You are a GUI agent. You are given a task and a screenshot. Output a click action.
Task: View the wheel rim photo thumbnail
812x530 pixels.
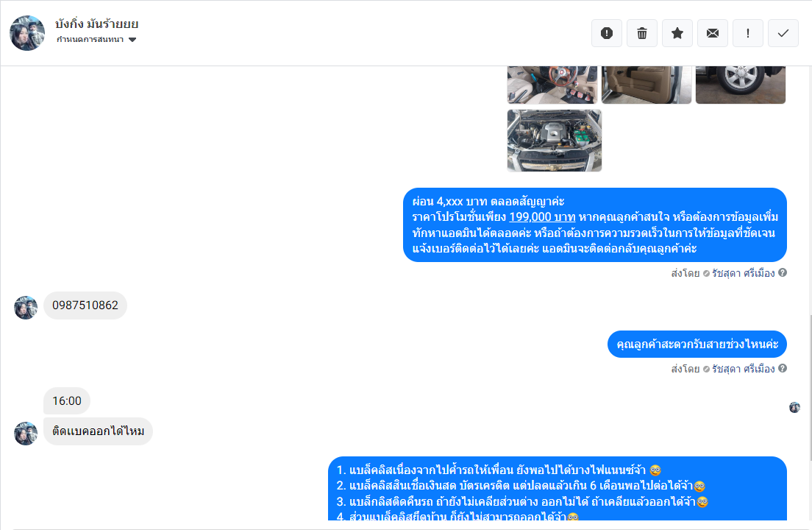click(741, 85)
